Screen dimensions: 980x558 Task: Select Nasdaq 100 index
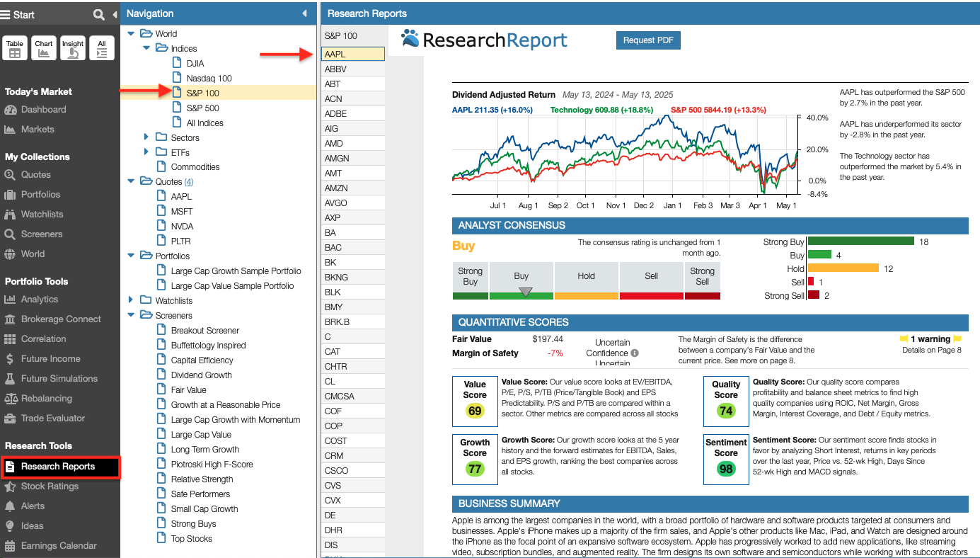tap(209, 79)
